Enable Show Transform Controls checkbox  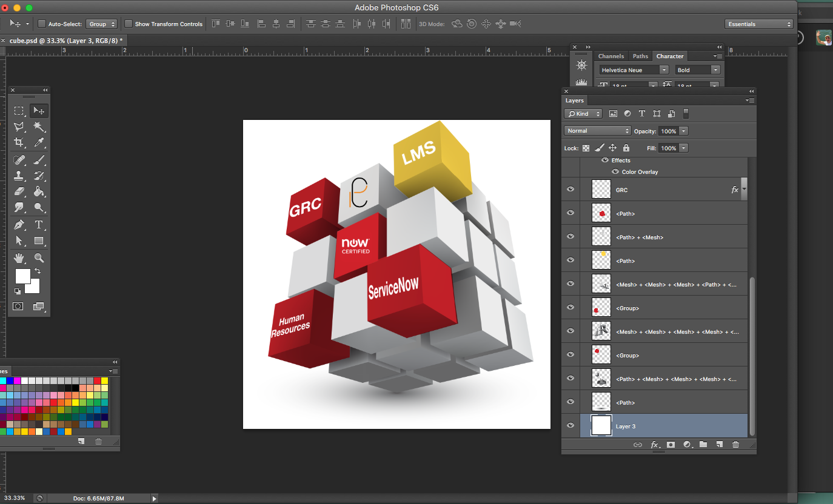(129, 24)
